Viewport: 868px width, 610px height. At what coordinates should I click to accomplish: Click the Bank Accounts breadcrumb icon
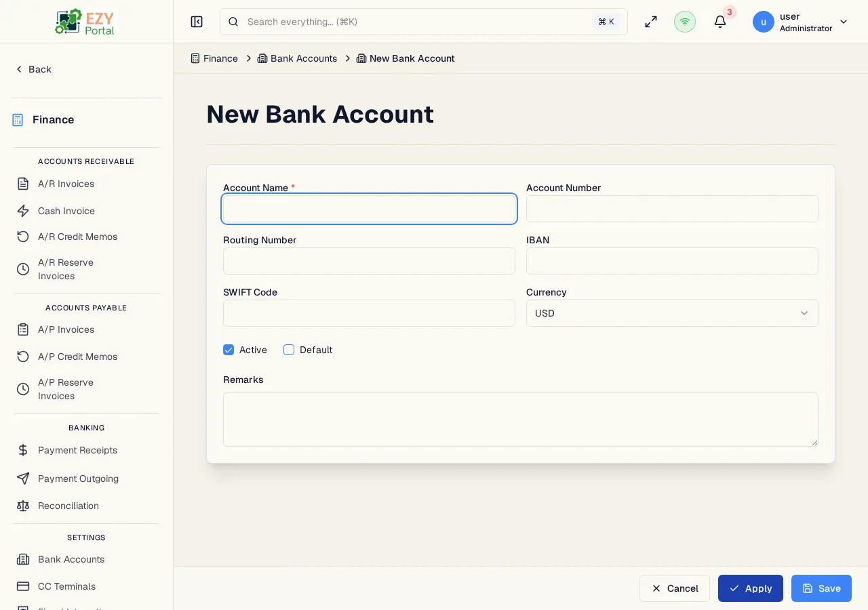[262, 58]
